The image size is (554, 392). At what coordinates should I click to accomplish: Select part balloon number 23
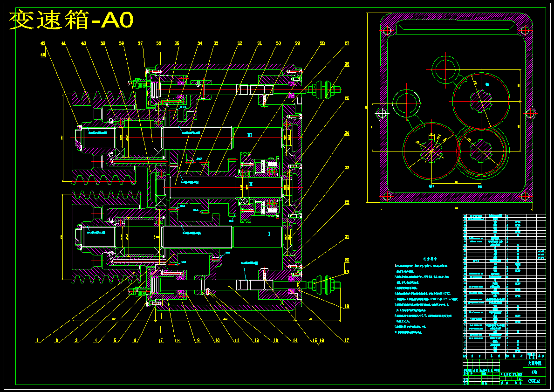pyautogui.click(x=347, y=168)
